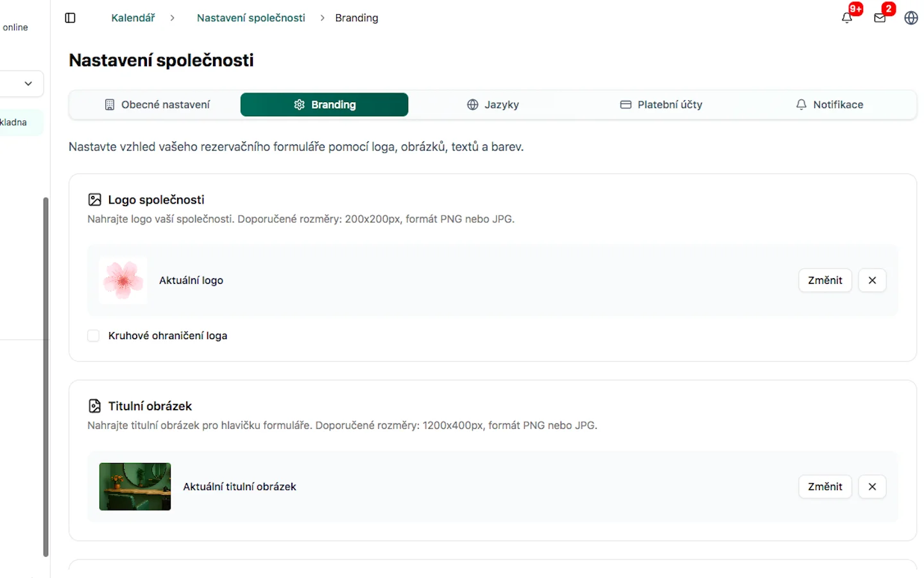
Task: Go to Platební účty tab
Action: click(x=661, y=105)
